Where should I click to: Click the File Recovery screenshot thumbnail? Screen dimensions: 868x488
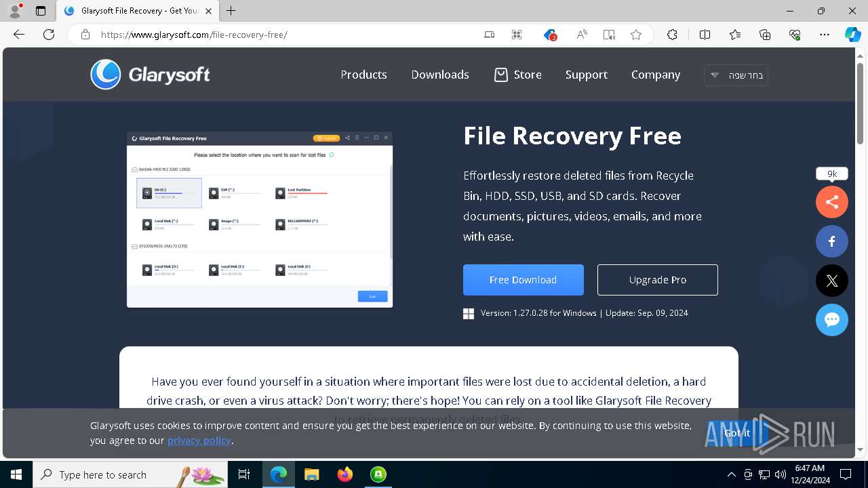[x=260, y=220]
